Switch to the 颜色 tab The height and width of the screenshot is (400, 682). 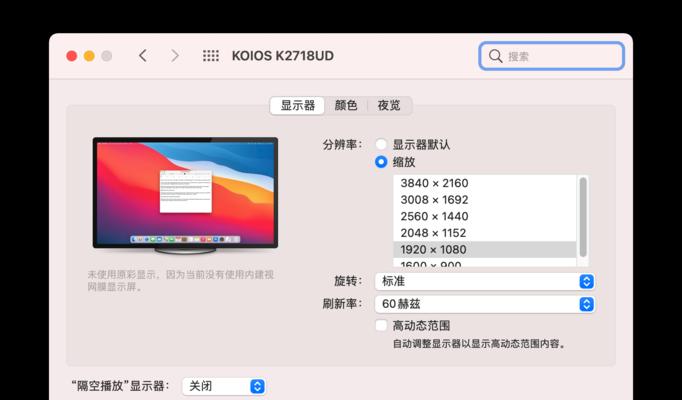[346, 106]
